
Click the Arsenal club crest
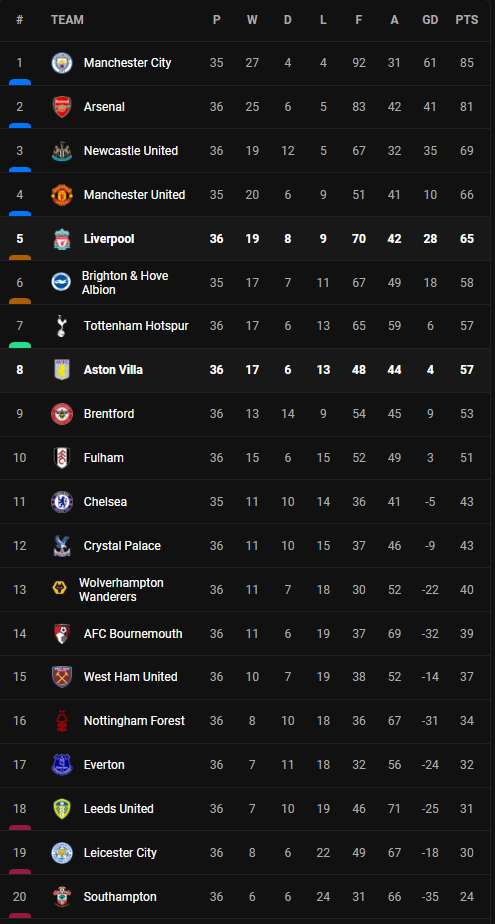click(x=62, y=107)
